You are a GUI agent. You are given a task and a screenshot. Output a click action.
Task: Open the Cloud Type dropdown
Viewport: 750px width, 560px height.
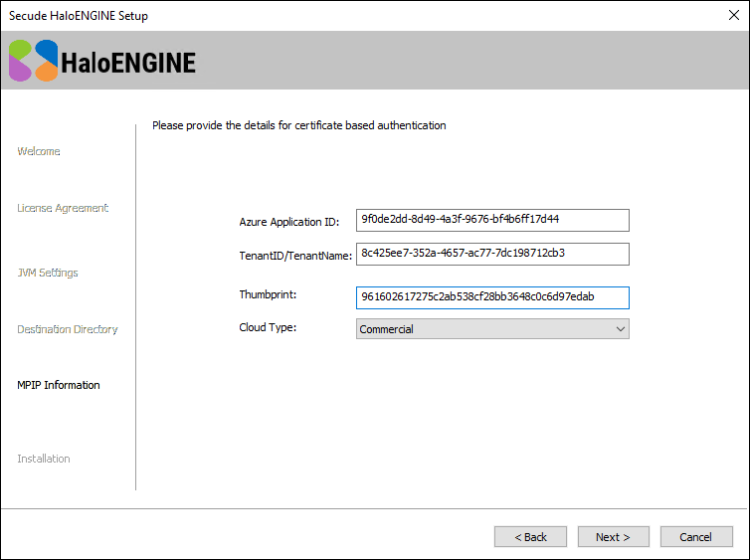click(x=492, y=329)
